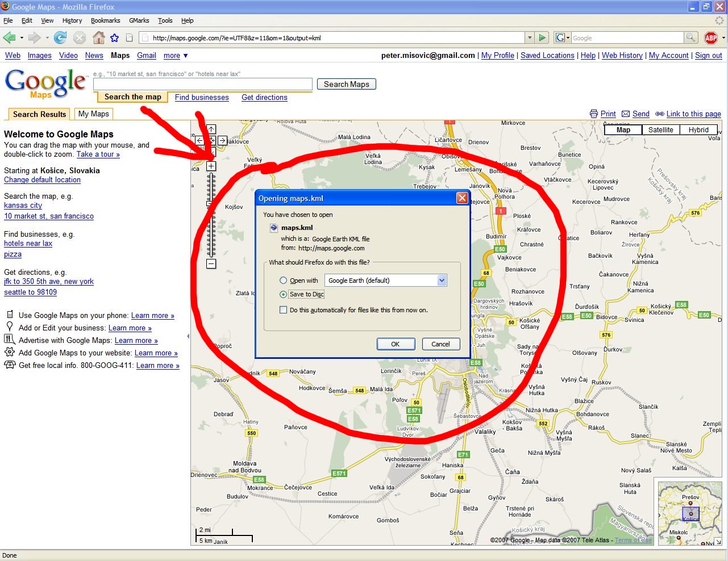The width and height of the screenshot is (728, 561).
Task: Click the envelope icon next to Send
Action: (x=626, y=114)
